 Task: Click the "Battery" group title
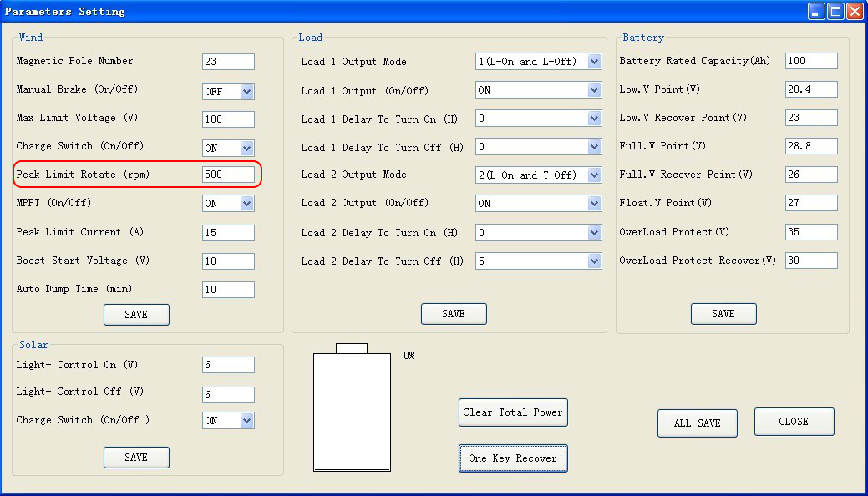coord(643,38)
